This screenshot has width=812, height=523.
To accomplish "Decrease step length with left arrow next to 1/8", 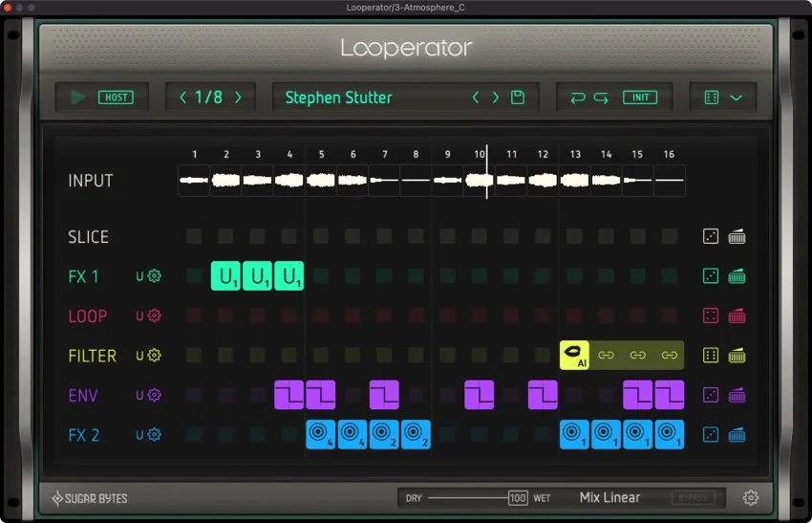I will 182,97.
